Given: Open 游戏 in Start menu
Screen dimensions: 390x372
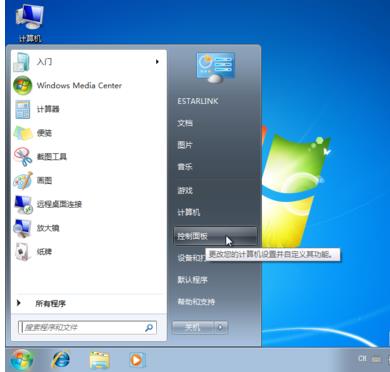Looking at the screenshot, I should click(x=185, y=190).
